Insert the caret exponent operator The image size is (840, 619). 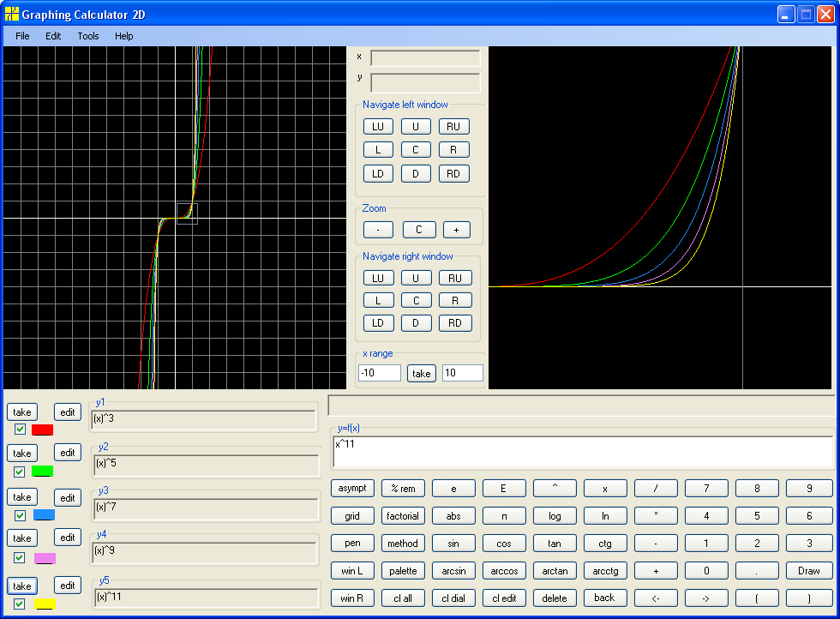(555, 488)
